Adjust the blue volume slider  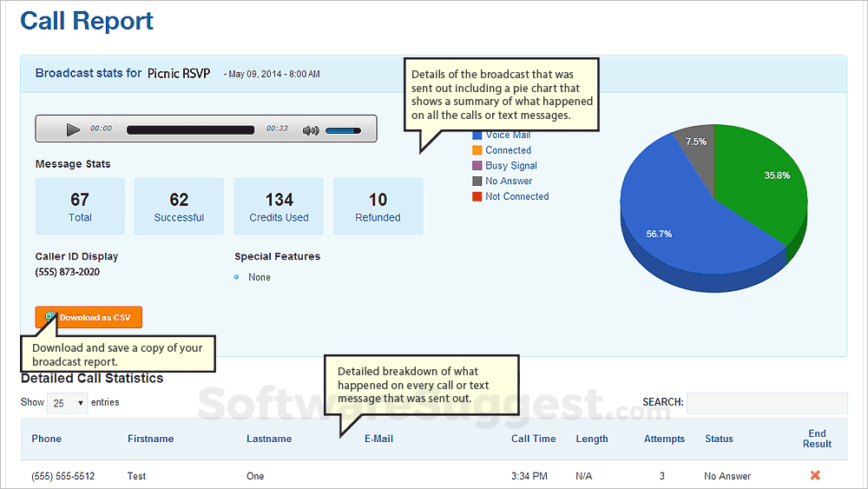tap(343, 130)
